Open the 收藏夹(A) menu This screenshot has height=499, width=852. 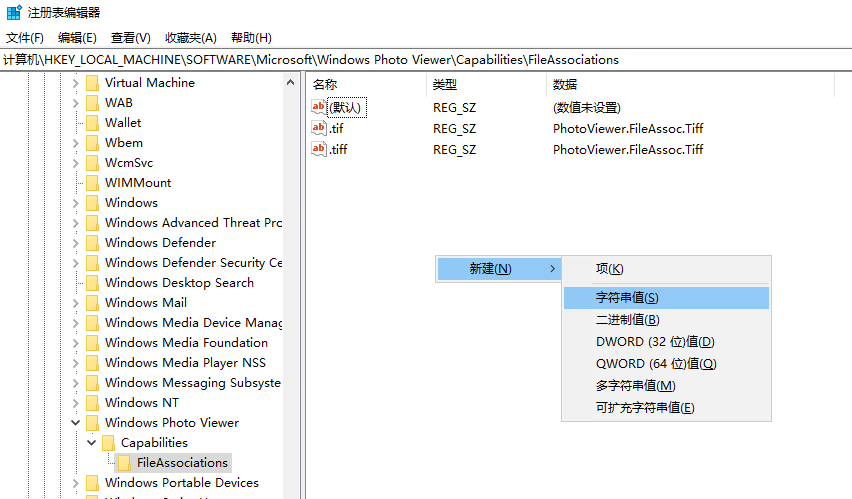point(190,38)
